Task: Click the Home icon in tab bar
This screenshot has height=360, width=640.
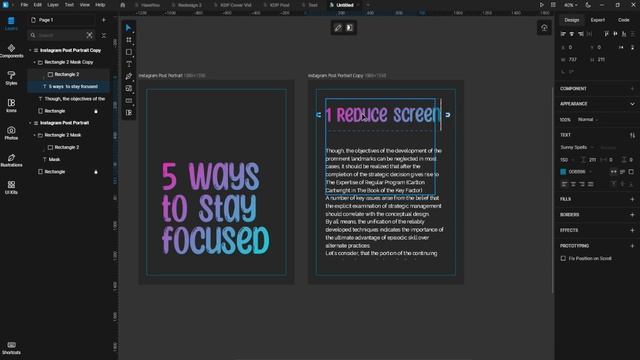Action: pos(122,5)
